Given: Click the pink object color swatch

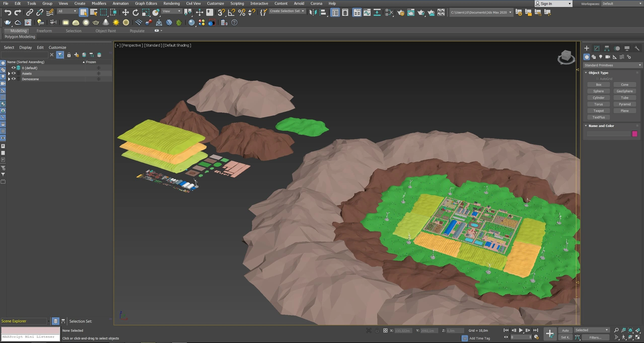Looking at the screenshot, I should 634,134.
